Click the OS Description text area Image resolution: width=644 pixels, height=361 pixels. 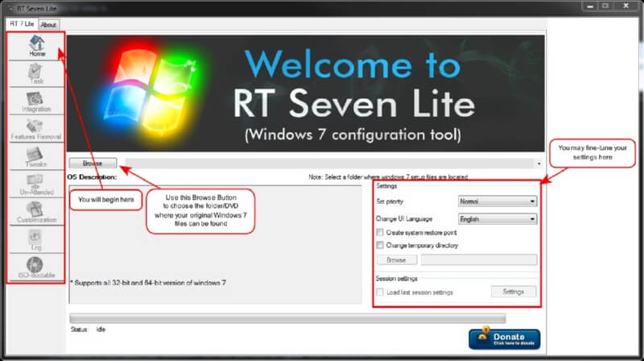[215, 244]
